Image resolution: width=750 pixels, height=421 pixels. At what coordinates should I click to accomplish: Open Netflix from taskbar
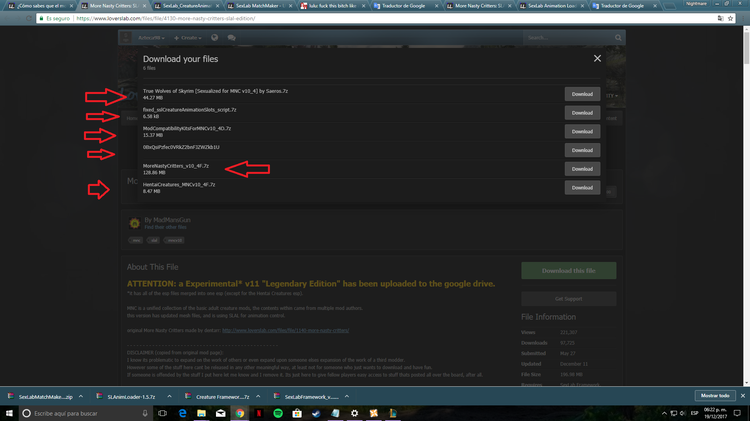(259, 413)
